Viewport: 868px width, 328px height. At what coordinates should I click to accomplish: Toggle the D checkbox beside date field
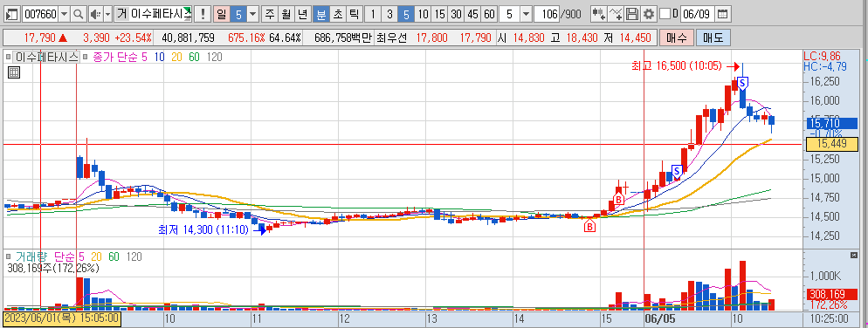click(x=665, y=14)
